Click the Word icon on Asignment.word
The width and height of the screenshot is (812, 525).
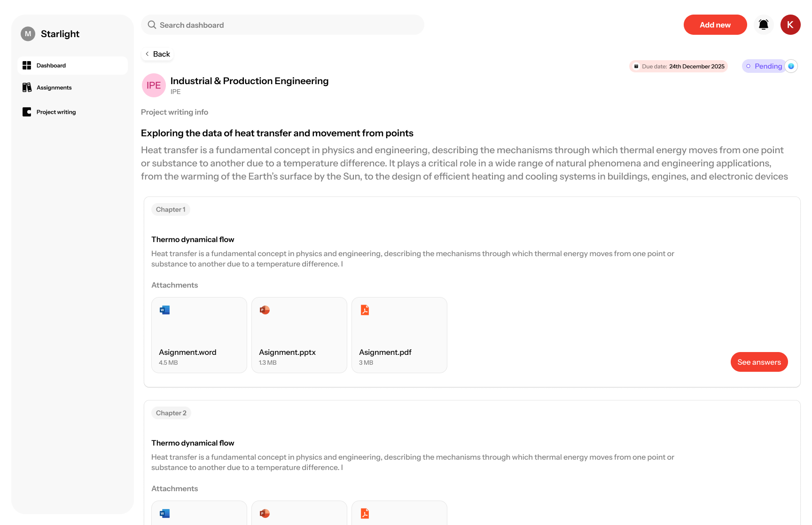tap(164, 310)
